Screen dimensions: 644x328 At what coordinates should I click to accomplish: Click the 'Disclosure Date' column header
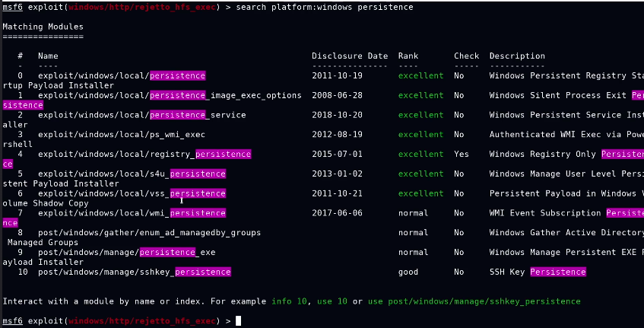[x=350, y=56]
